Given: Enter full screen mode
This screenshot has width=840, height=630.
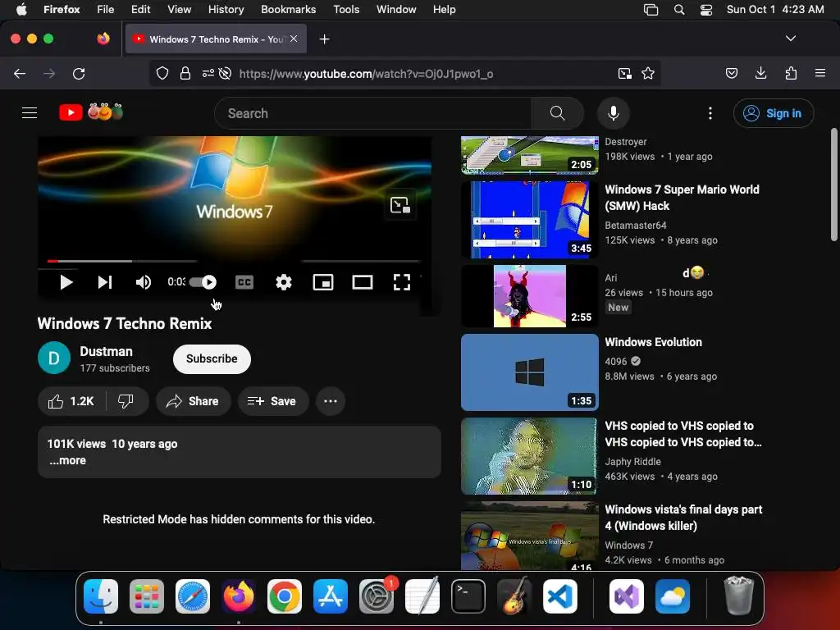Looking at the screenshot, I should pyautogui.click(x=402, y=282).
